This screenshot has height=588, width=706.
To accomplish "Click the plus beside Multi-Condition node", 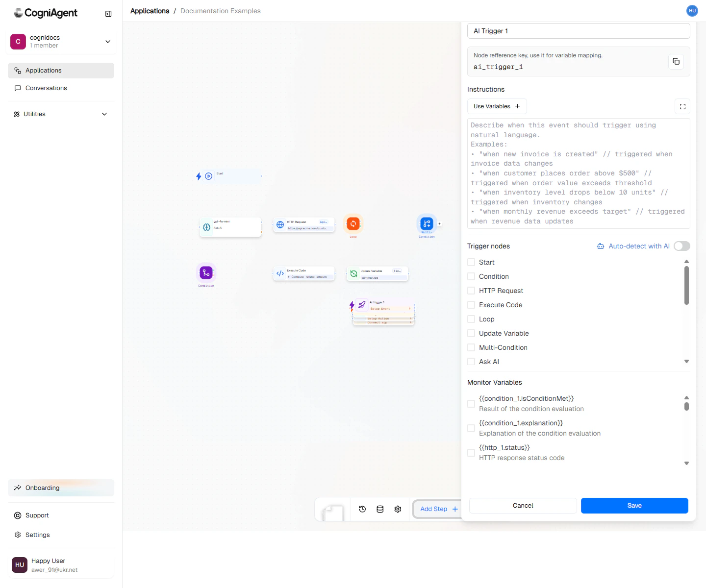I will (x=440, y=223).
